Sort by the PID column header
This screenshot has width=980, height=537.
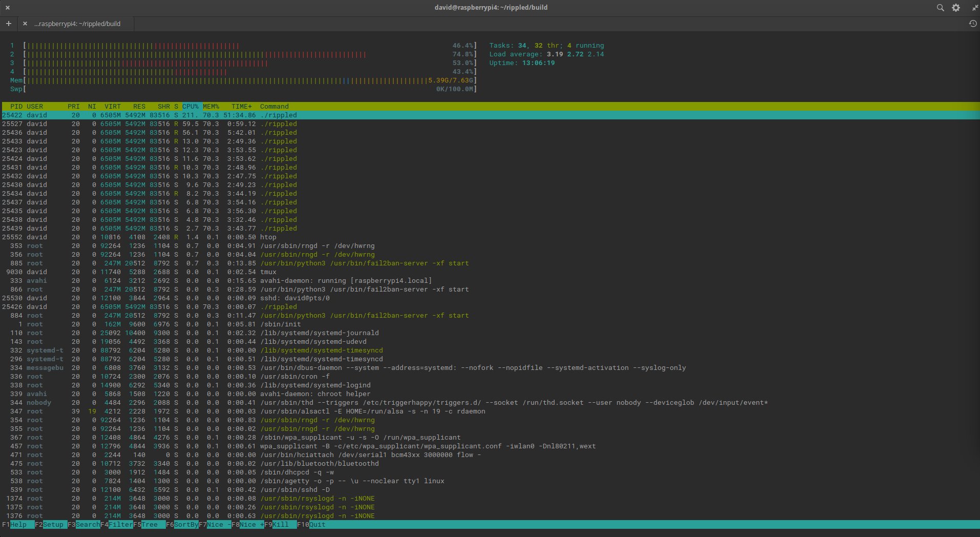[16, 107]
